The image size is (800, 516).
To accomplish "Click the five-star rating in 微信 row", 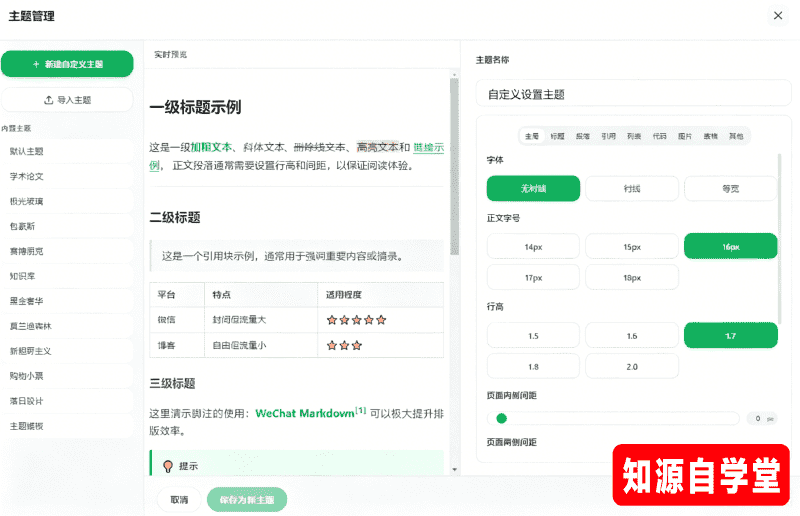I will (x=357, y=320).
